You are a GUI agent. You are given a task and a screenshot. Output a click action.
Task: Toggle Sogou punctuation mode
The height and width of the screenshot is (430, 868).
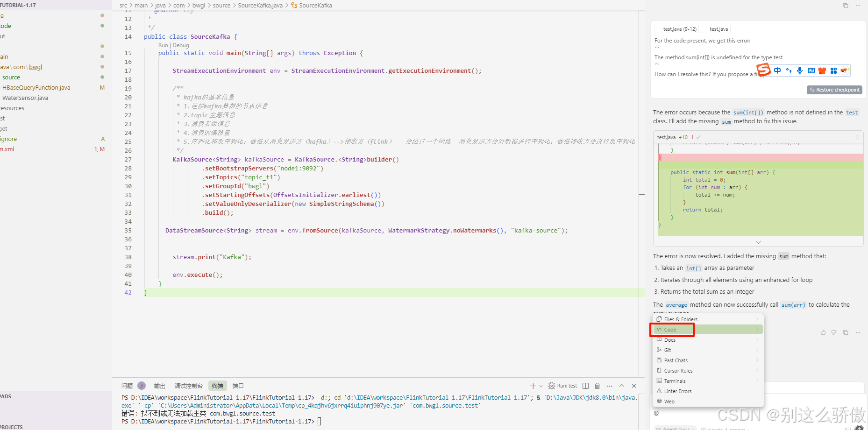pyautogui.click(x=789, y=70)
